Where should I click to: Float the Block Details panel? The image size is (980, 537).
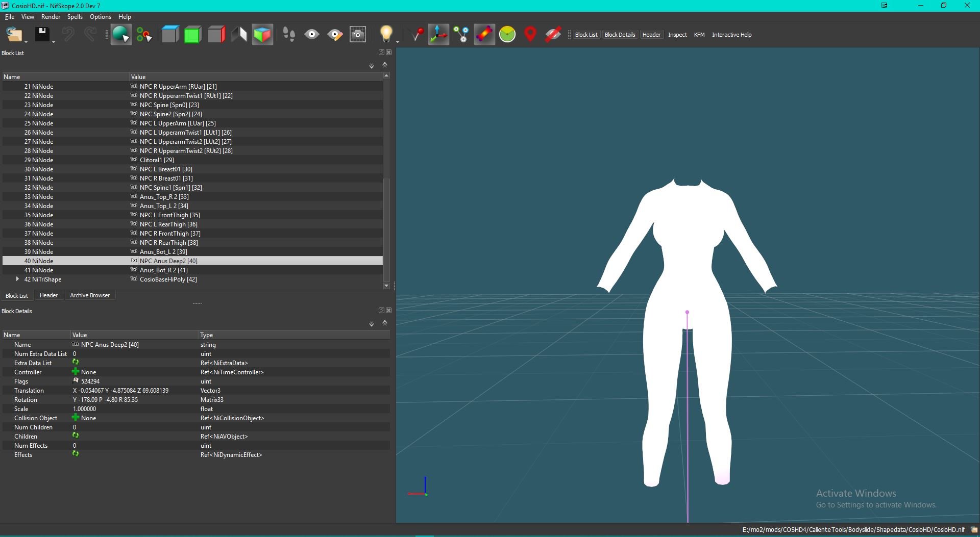click(381, 310)
